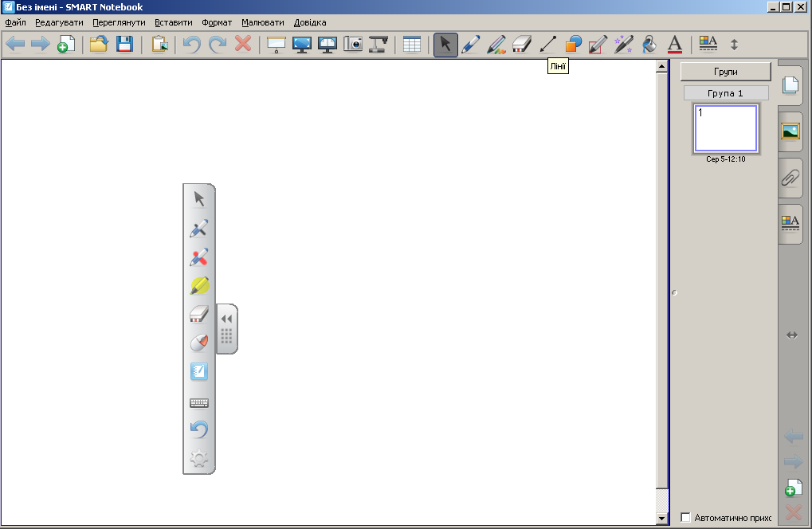Activate right-click mouse tool on floating toolbar
The height and width of the screenshot is (529, 812).
199,342
